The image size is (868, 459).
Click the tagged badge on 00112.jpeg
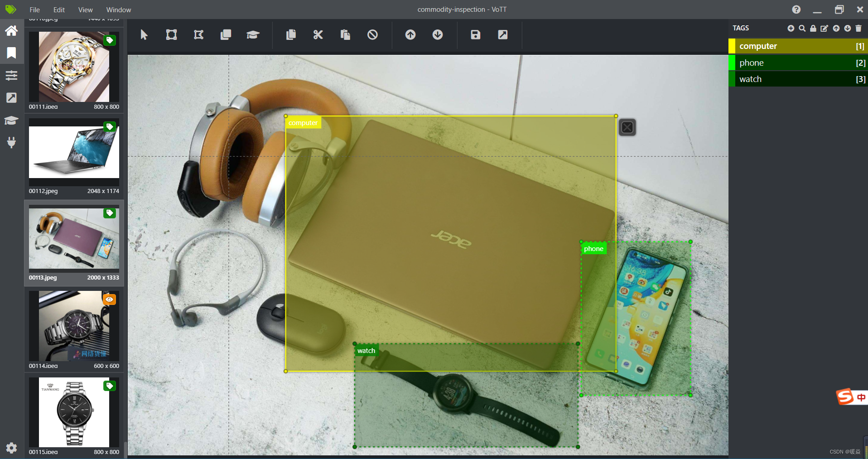click(110, 127)
